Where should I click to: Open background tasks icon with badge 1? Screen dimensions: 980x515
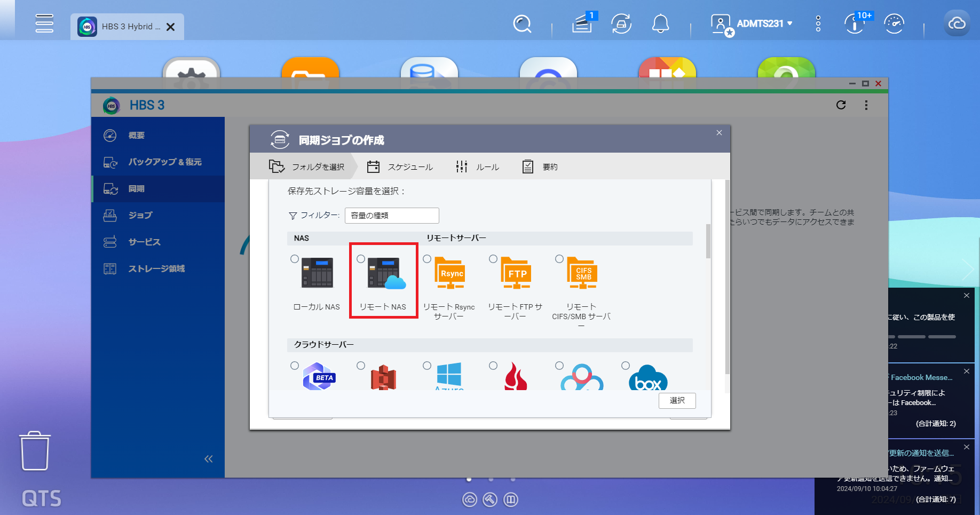pos(583,23)
